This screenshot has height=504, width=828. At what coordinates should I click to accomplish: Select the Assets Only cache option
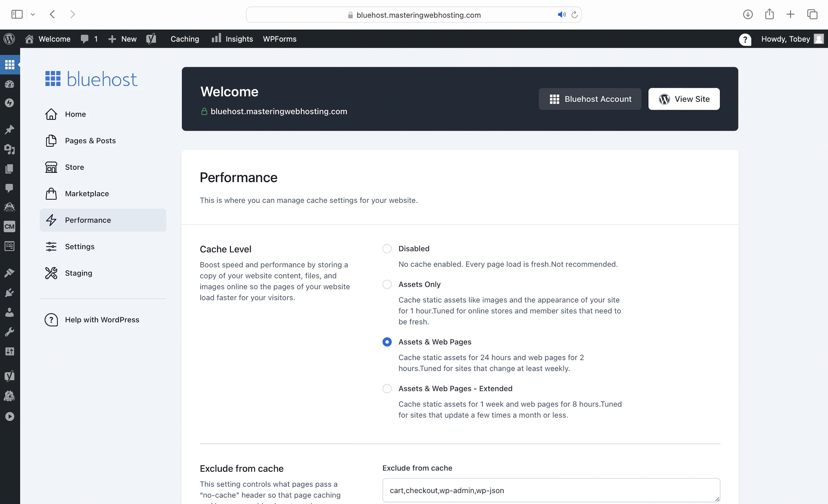tap(387, 284)
